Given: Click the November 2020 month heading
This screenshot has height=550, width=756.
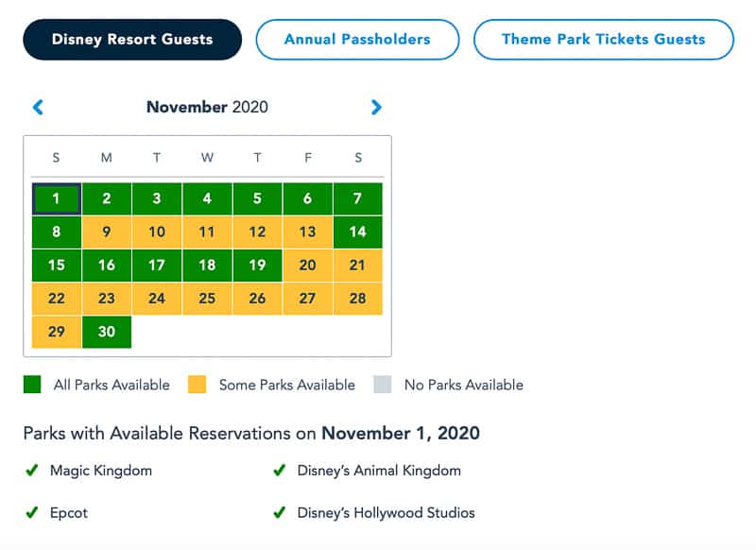Looking at the screenshot, I should [207, 107].
